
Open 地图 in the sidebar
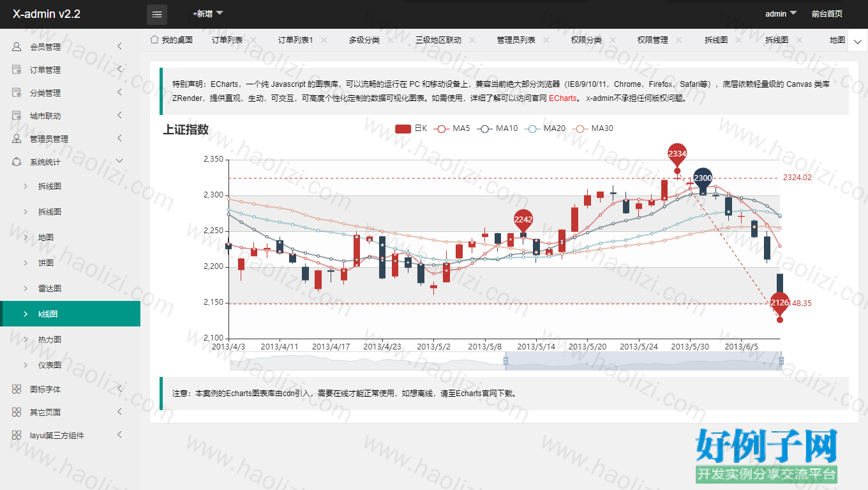point(46,237)
